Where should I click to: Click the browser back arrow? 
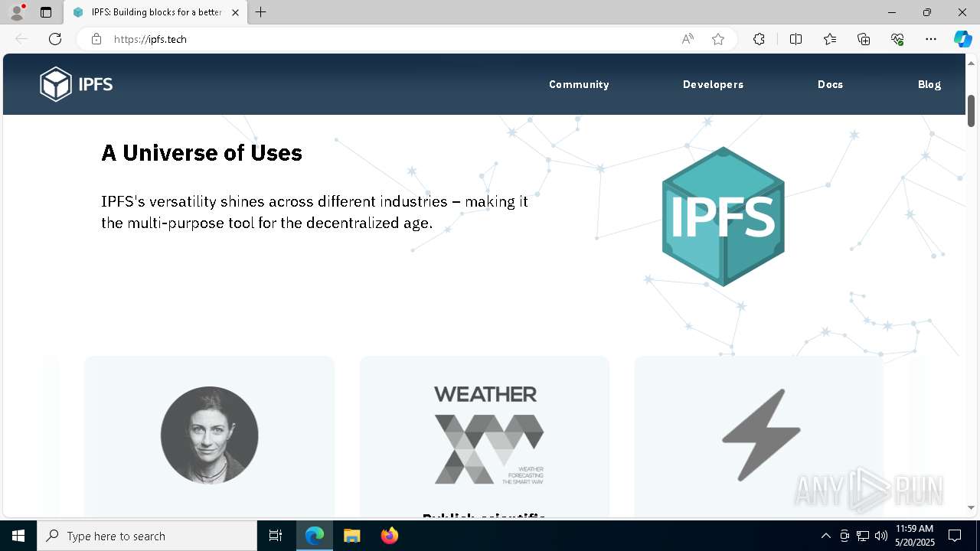click(x=21, y=39)
